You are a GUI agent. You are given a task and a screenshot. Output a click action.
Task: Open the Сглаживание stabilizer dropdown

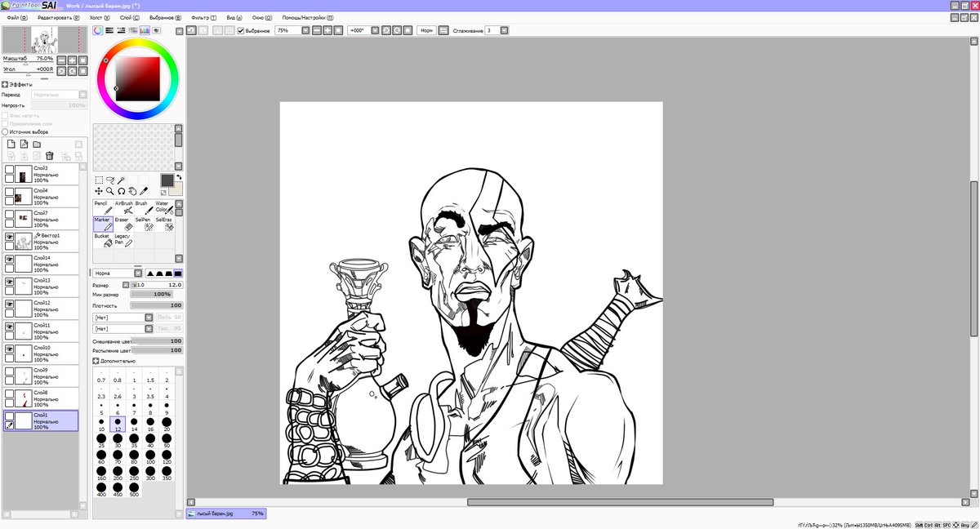pyautogui.click(x=504, y=30)
